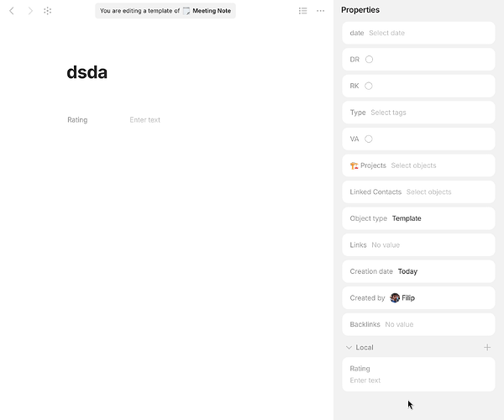Open the graph view icon
Viewport: 504px width, 420px height.
coord(48,11)
